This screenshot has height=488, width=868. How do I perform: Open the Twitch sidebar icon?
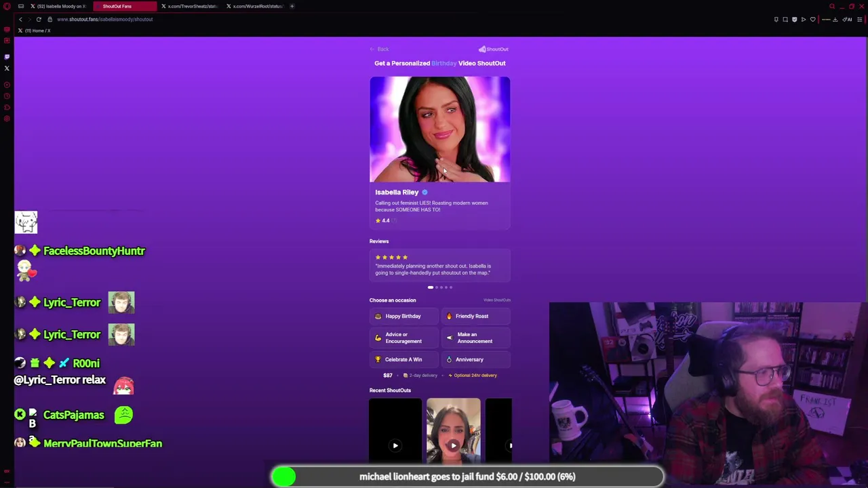pyautogui.click(x=7, y=56)
